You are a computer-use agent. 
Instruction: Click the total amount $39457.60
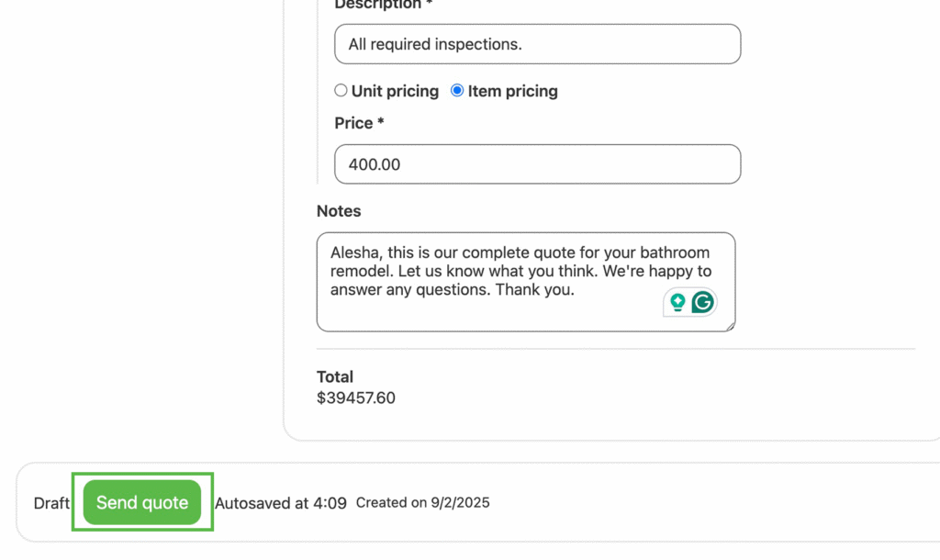pyautogui.click(x=356, y=398)
